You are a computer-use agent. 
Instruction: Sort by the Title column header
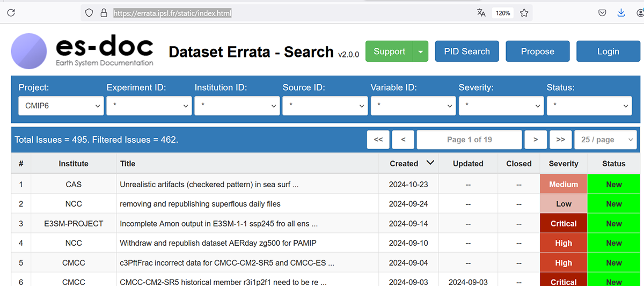pos(247,164)
